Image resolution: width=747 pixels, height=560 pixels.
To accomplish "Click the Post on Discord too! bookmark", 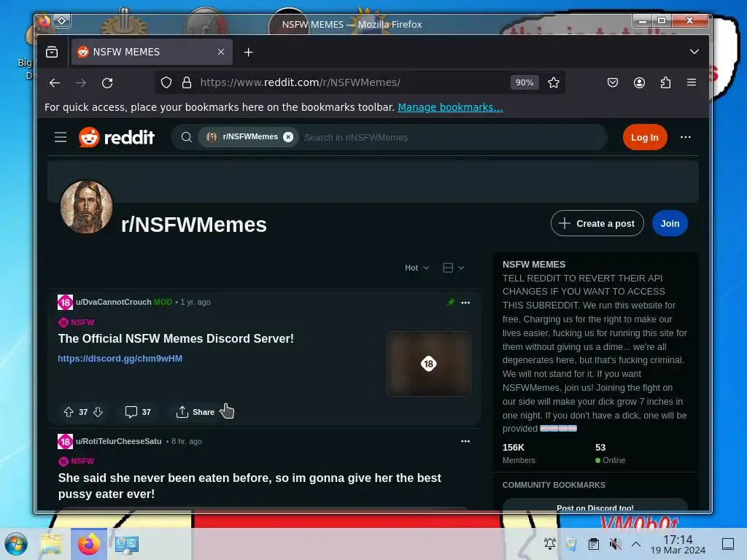I will 595,506.
